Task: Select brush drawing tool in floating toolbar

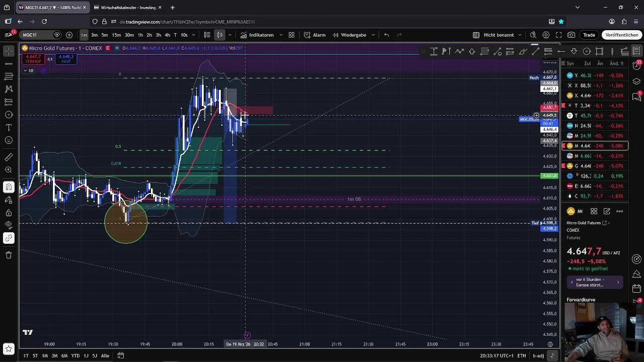Action: click(x=523, y=51)
